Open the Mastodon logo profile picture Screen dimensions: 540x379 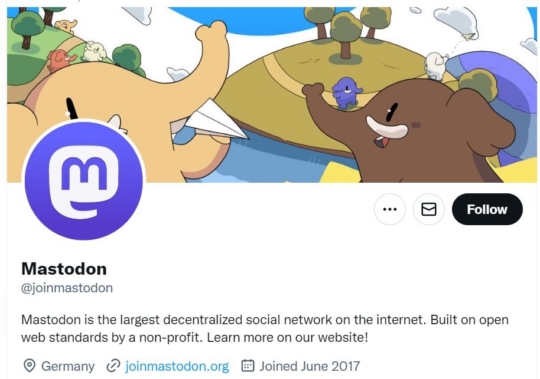click(84, 180)
